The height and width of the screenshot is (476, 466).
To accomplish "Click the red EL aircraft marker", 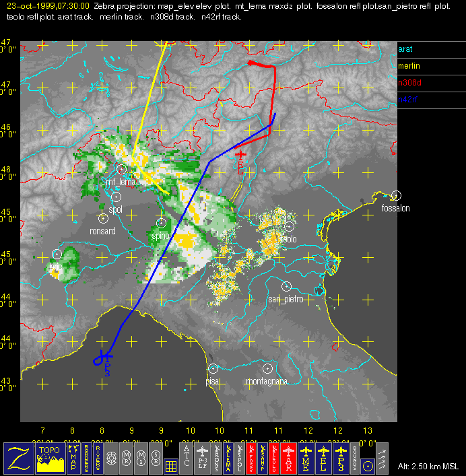I will click(x=240, y=162).
